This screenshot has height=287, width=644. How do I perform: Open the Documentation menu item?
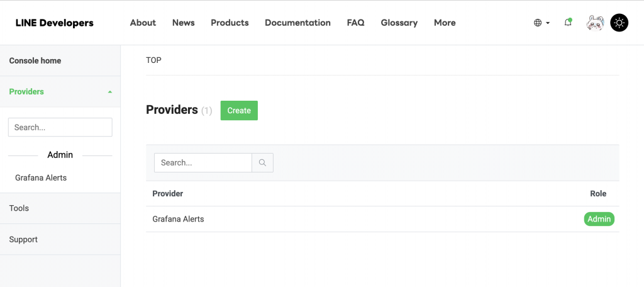[x=297, y=23]
